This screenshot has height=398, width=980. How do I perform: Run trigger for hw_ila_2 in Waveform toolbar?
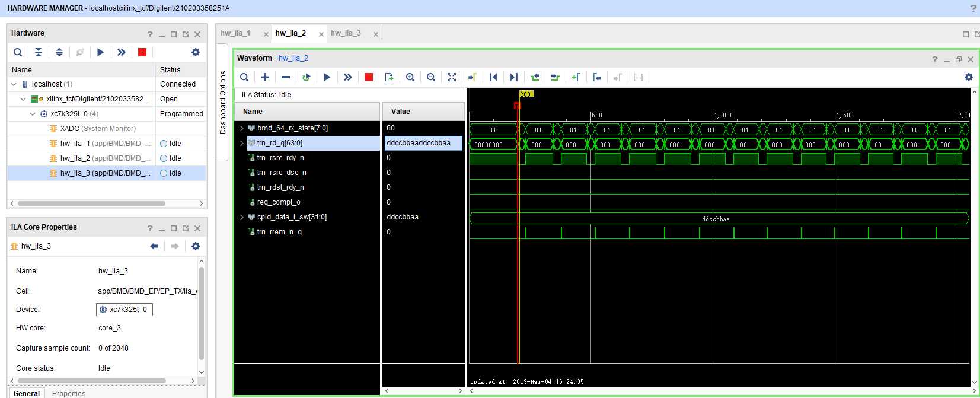coord(327,77)
